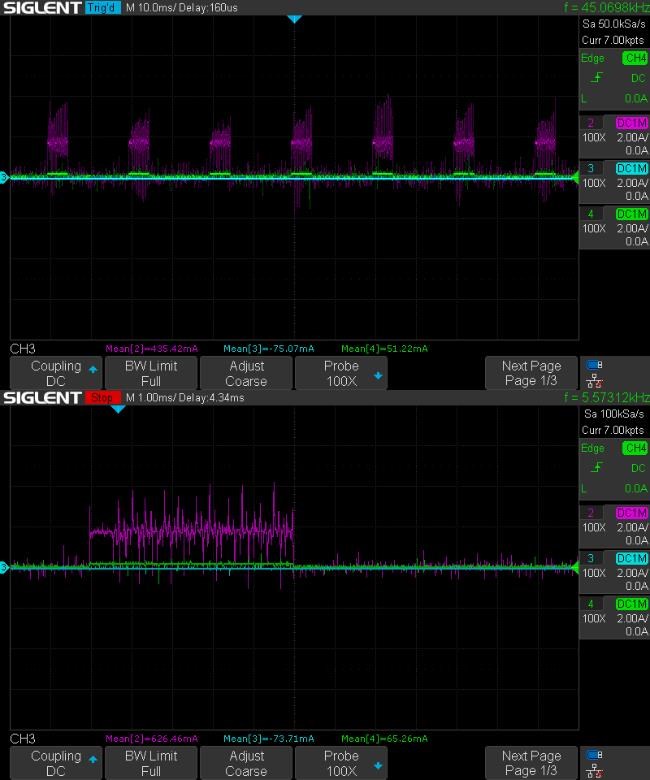Click the Mean[4]=65.26mA measurement
This screenshot has width=650, height=780.
coord(384,739)
